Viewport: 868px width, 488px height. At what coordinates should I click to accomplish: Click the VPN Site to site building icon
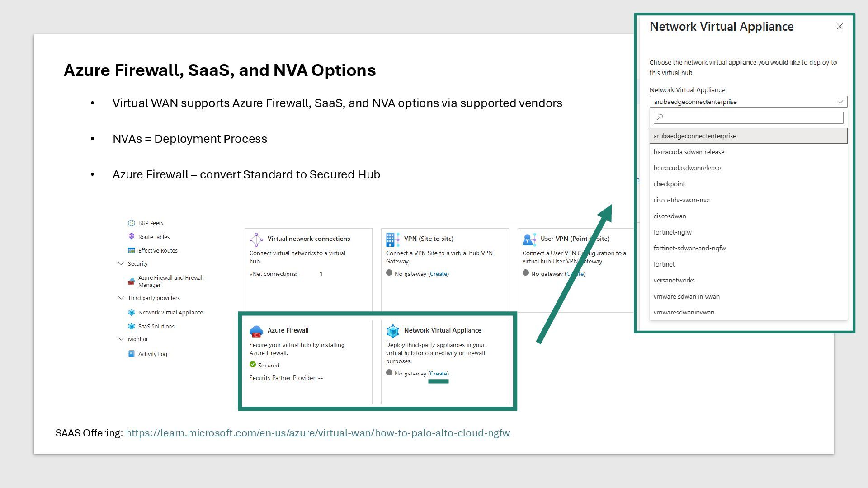pos(392,239)
